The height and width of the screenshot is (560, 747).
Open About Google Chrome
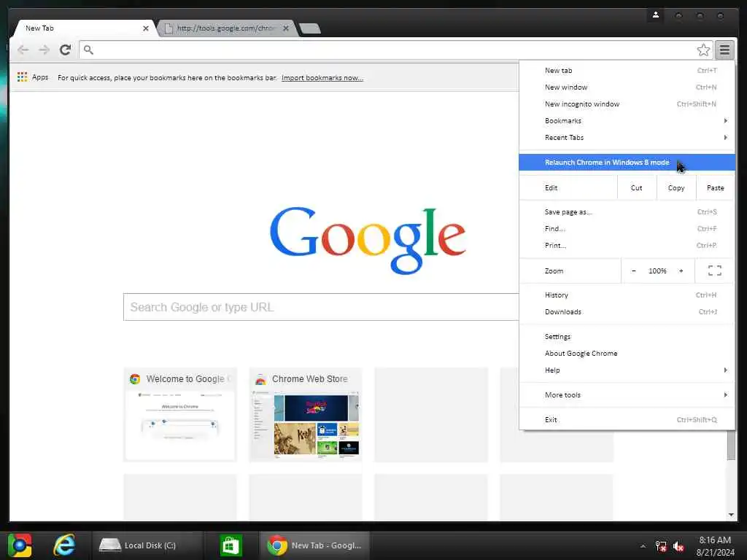click(627, 354)
